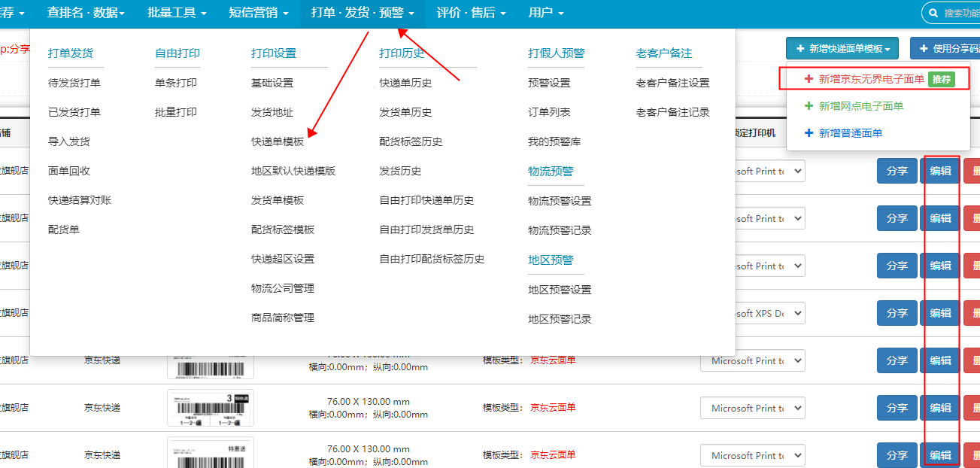
Task: Click the green 推荐 badge
Action: coord(941,79)
